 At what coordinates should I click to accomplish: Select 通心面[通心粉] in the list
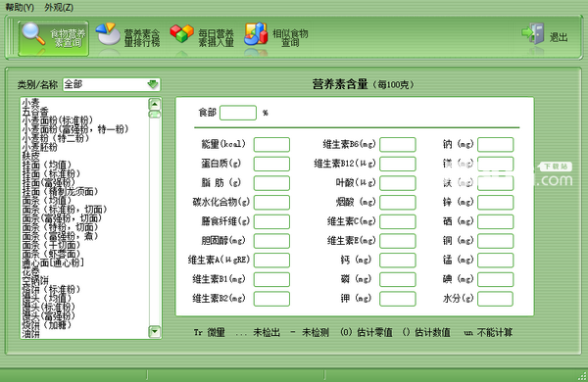coord(53,263)
